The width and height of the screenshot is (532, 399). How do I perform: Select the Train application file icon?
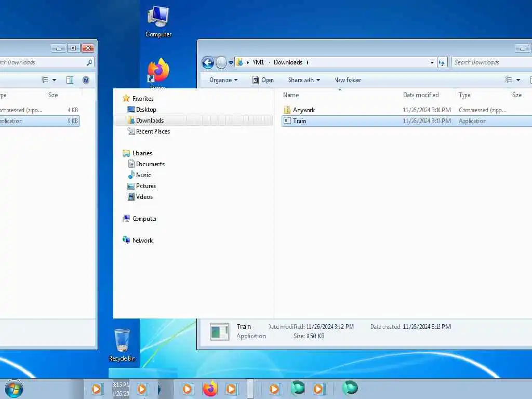click(287, 121)
